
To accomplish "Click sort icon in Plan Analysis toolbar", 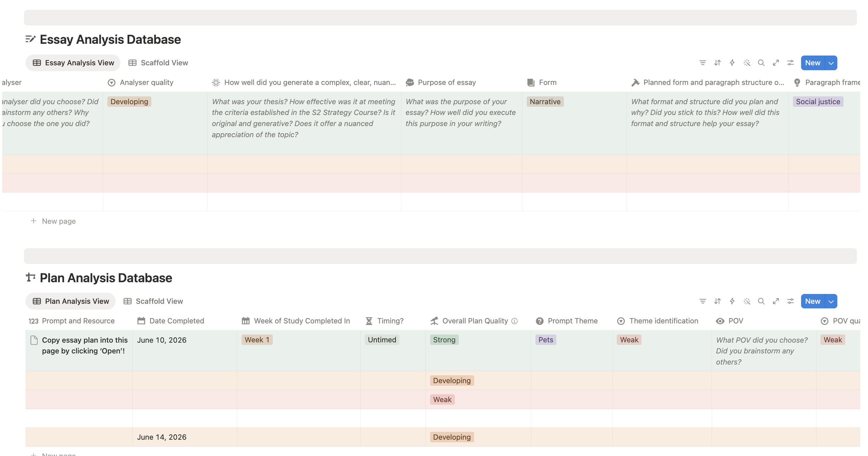I will point(717,301).
